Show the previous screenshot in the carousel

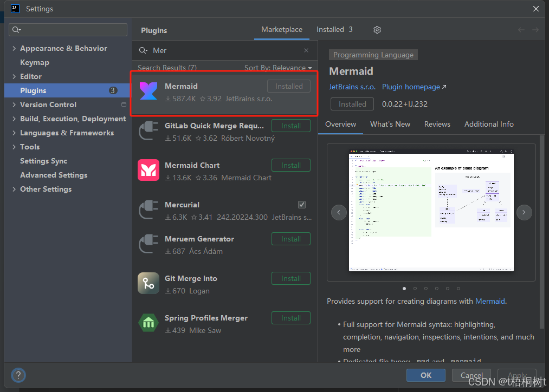[x=339, y=212]
